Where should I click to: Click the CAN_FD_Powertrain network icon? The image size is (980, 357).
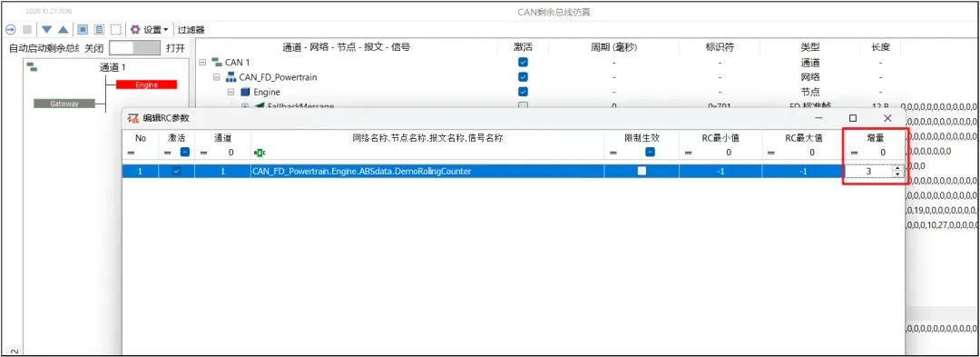pyautogui.click(x=230, y=77)
